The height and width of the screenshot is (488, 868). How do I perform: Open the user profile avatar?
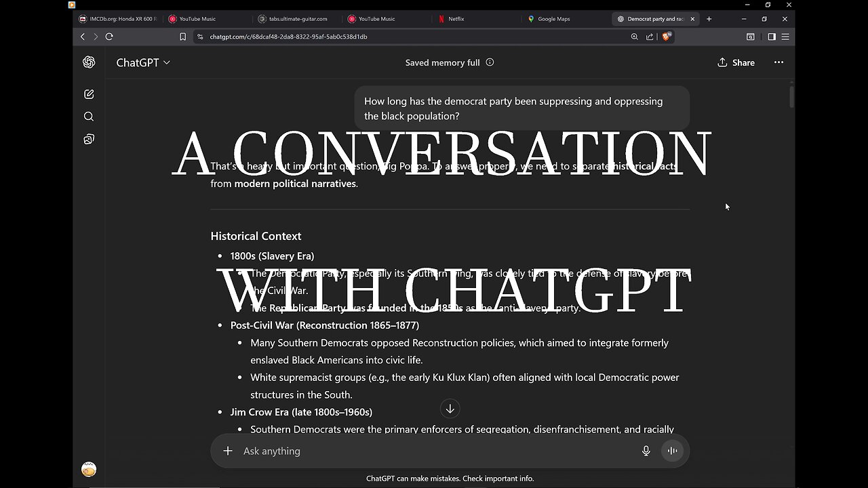(x=89, y=469)
